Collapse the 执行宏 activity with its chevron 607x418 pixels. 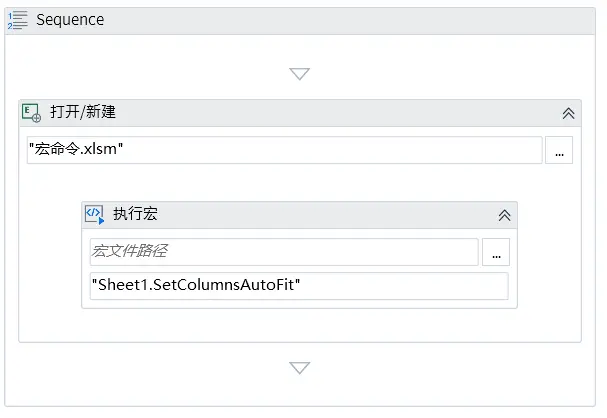504,215
